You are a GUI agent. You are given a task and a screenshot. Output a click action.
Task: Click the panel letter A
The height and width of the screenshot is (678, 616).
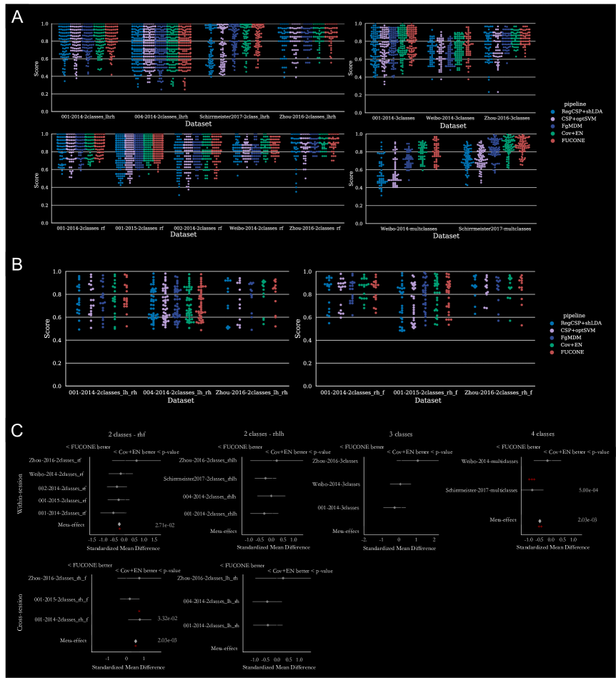tap(17, 17)
